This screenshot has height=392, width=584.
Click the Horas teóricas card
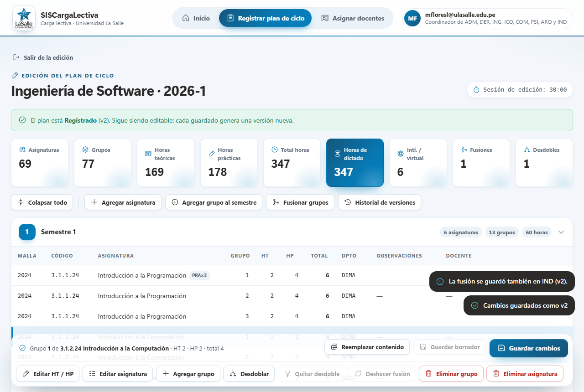166,163
